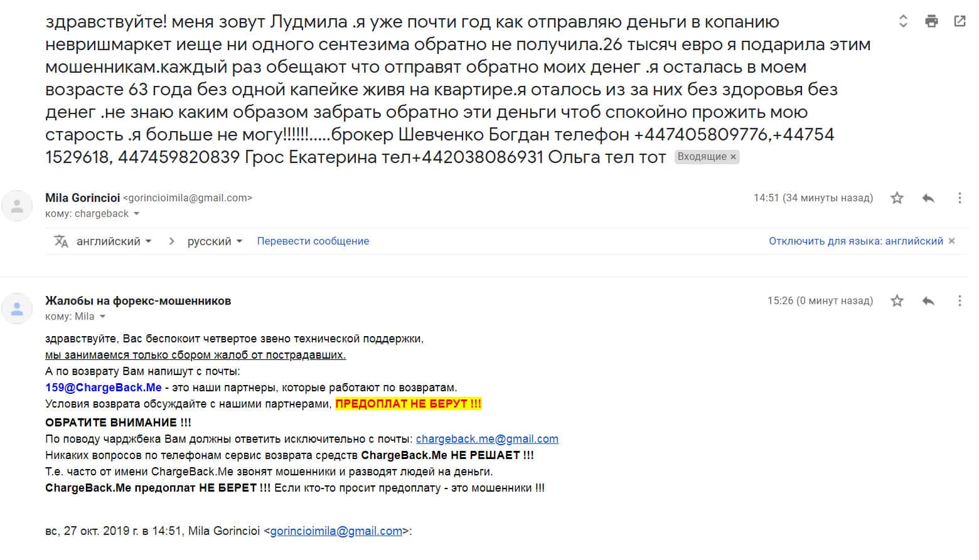
Task: Star the Жалобы на форекс-мошенников reply
Action: click(x=897, y=301)
